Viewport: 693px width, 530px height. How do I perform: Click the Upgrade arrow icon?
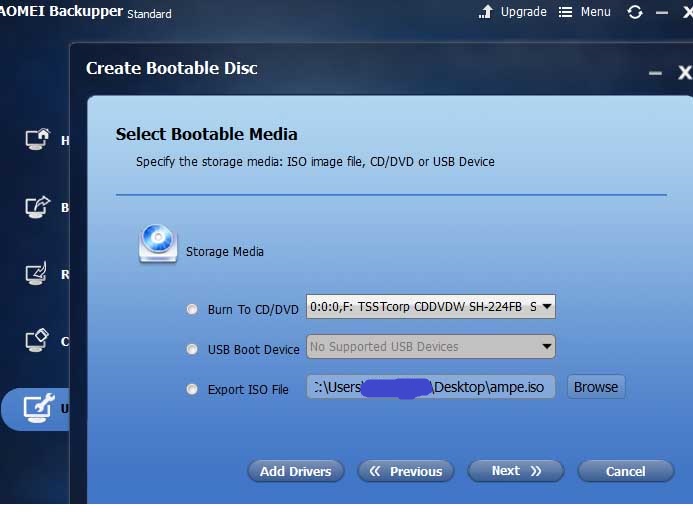(x=486, y=12)
